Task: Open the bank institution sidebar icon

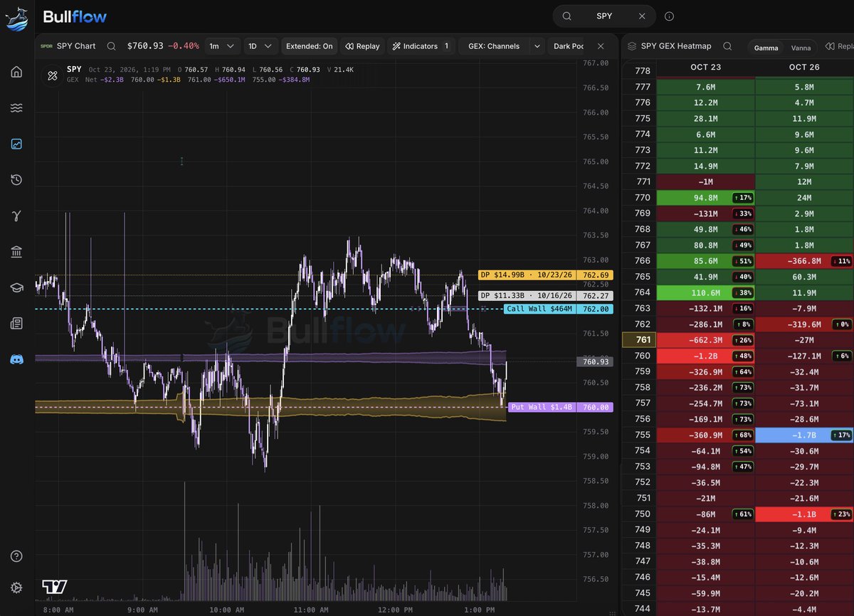Action: click(16, 252)
